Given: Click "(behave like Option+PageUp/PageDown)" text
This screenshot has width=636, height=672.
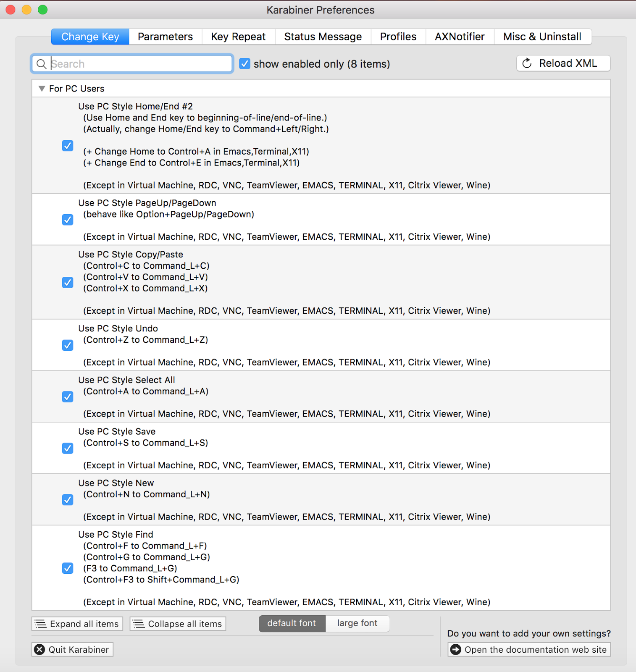Looking at the screenshot, I should 168,215.
